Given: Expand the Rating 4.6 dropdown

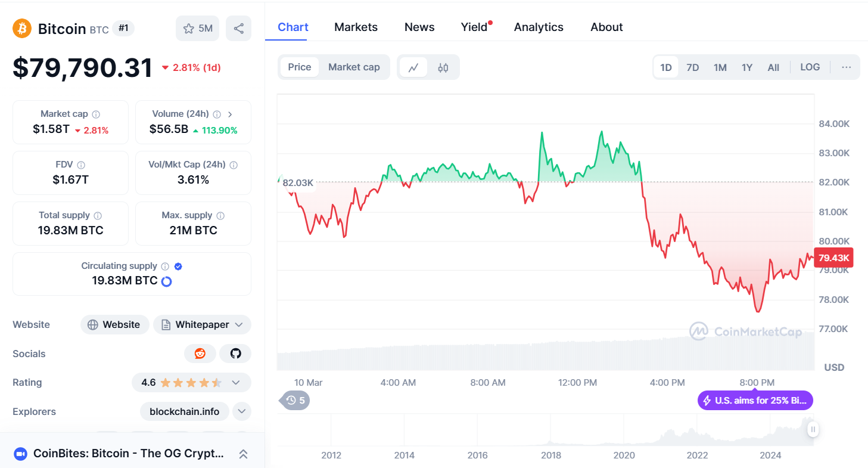Looking at the screenshot, I should coord(236,383).
